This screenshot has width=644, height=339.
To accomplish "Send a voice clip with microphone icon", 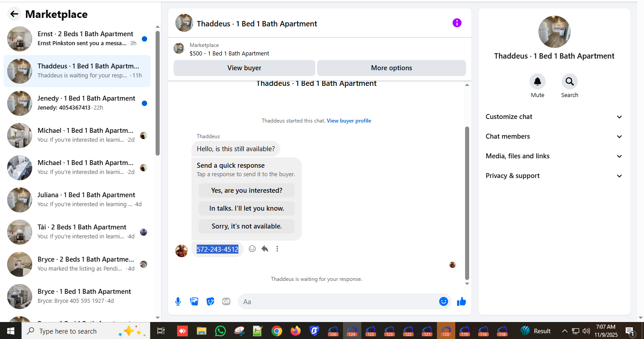I will pyautogui.click(x=178, y=301).
